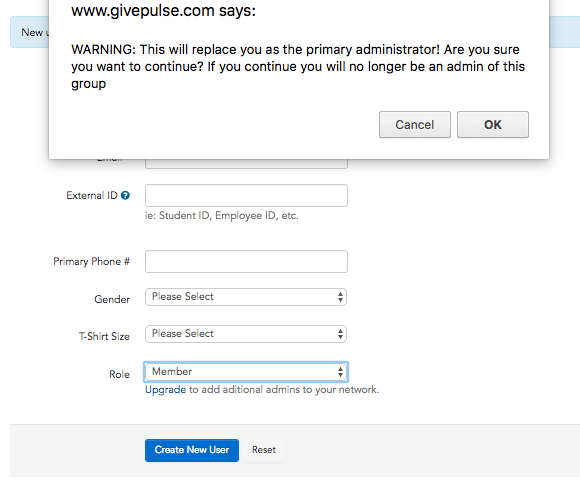This screenshot has height=494, width=580.
Task: Click the Primary Phone # input field
Action: coord(246,261)
